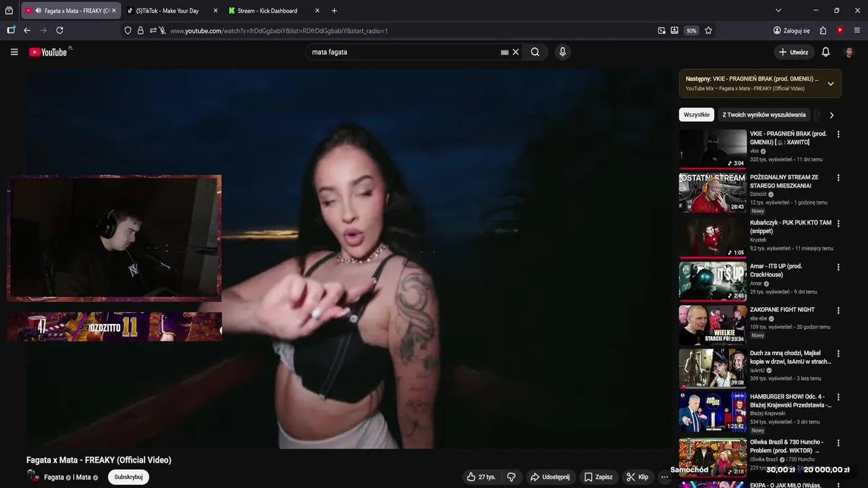Close the TikTok tab

(216, 11)
